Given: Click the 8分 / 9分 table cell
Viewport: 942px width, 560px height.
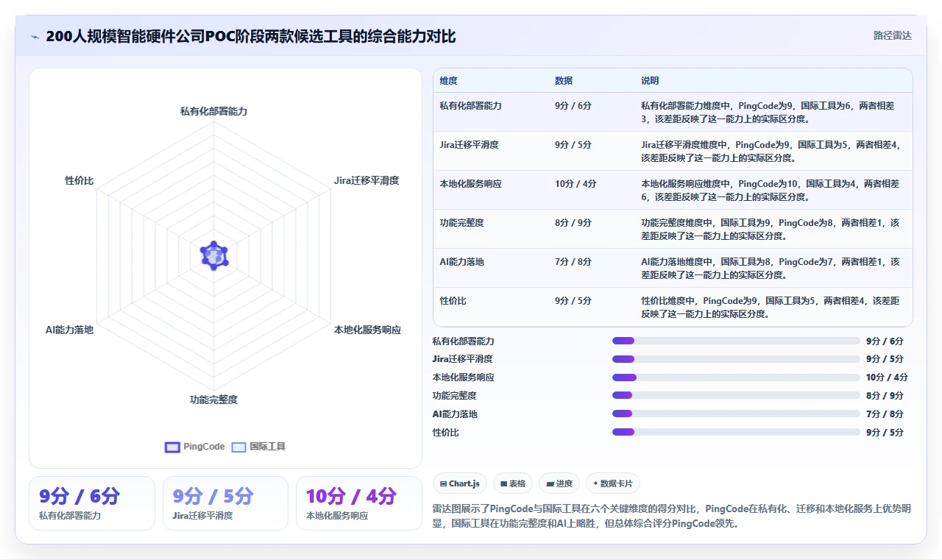Looking at the screenshot, I should (573, 223).
